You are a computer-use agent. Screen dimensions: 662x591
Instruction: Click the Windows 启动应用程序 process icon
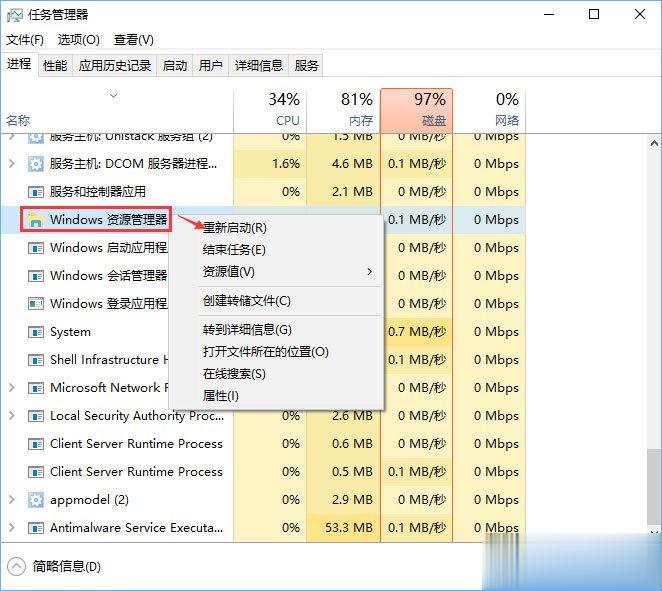35,248
